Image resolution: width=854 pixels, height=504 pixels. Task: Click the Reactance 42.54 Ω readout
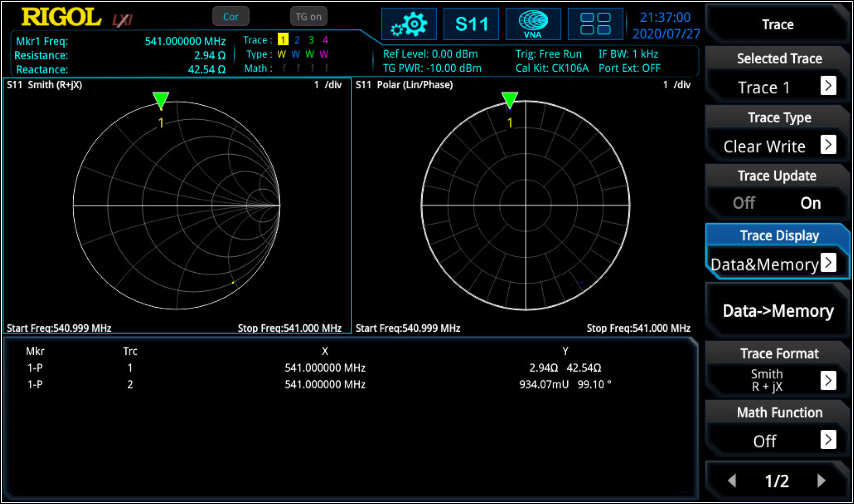(x=206, y=70)
